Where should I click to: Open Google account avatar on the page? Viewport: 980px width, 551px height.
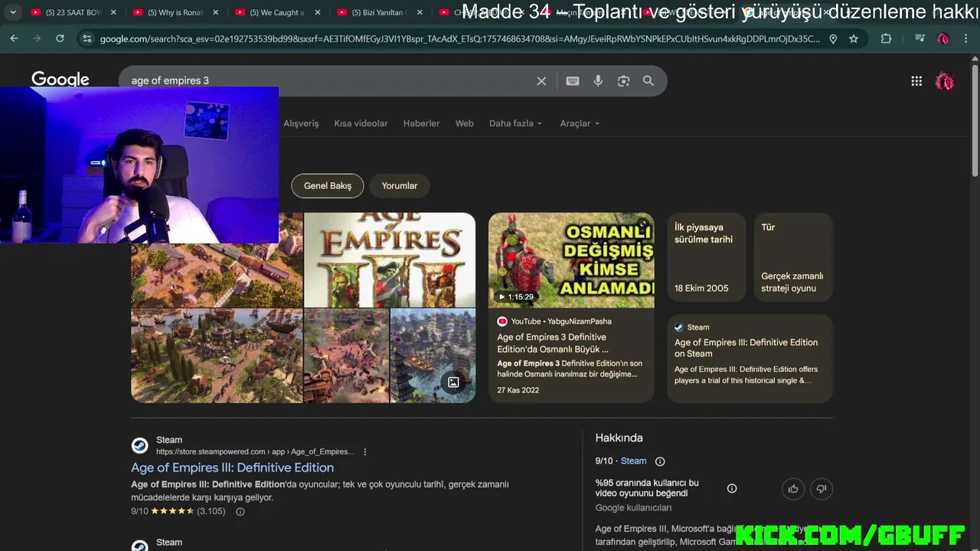pyautogui.click(x=945, y=81)
